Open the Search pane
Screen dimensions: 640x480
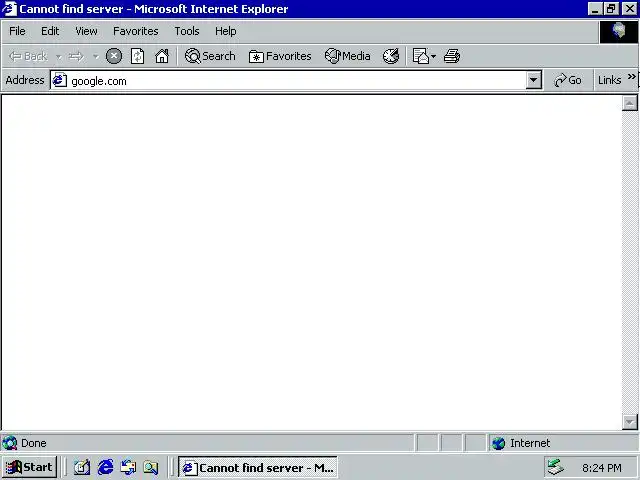coord(210,56)
